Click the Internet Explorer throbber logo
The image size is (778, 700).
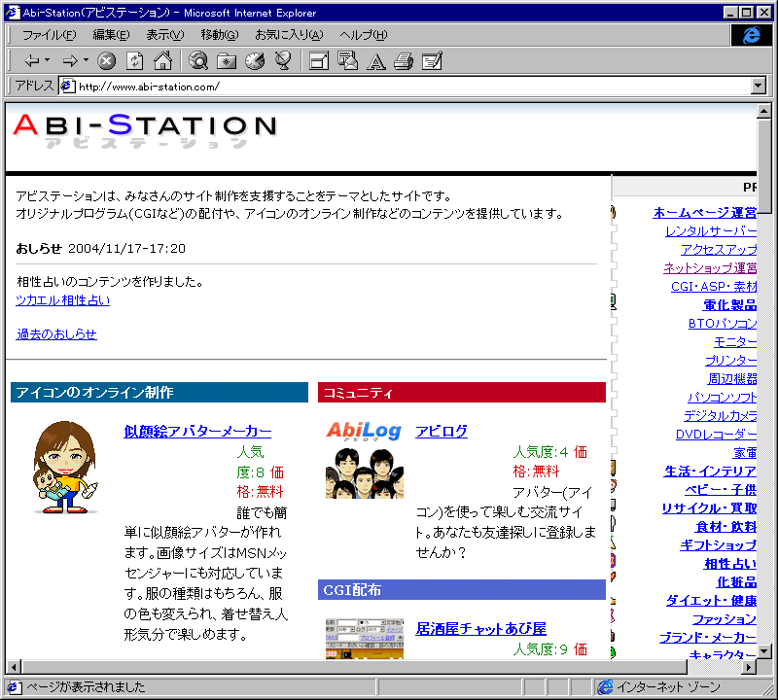751,35
